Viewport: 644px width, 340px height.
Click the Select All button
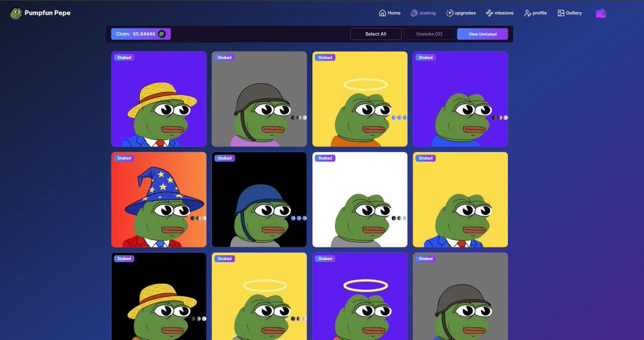(x=376, y=34)
